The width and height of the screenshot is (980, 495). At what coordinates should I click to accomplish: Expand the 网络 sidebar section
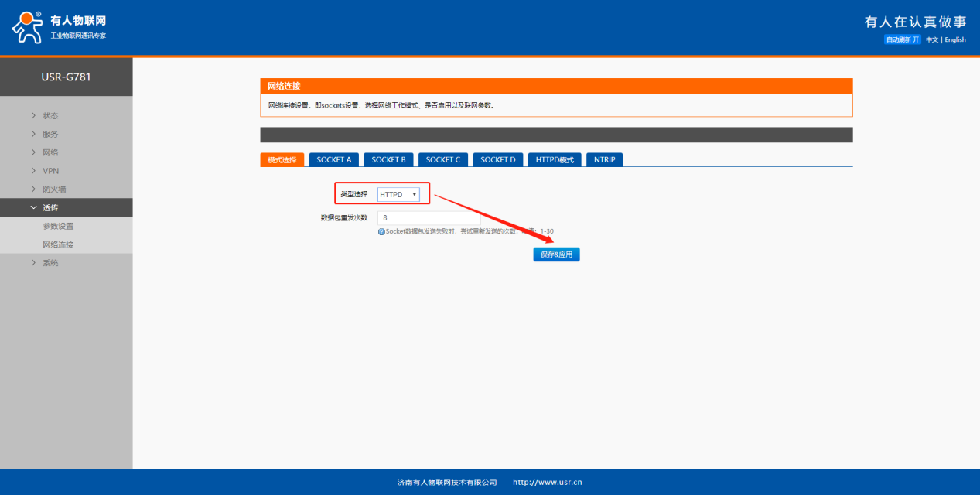(x=50, y=152)
